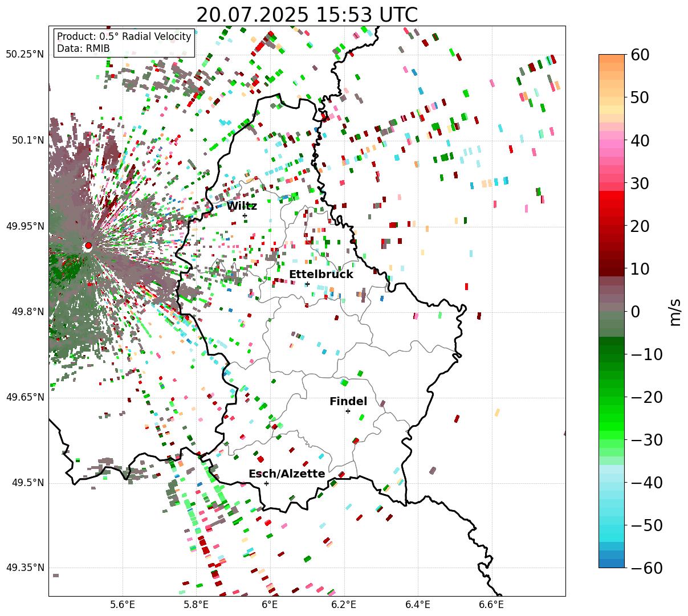Click the 49.35°N latitude tick label
Screen dimensions: 688x616
tap(25, 568)
